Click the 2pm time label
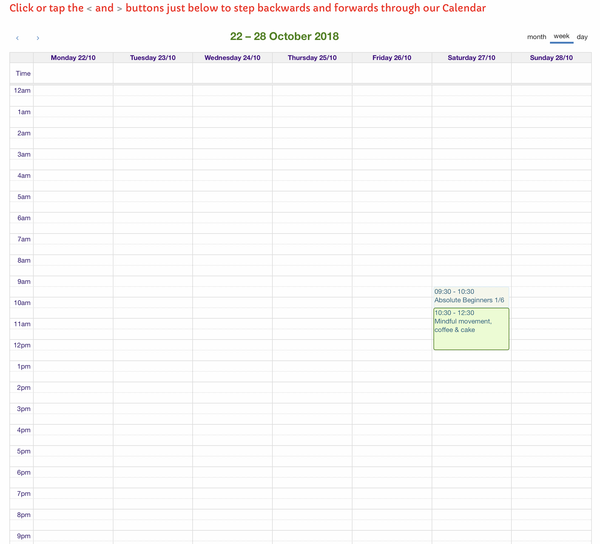 tap(24, 388)
